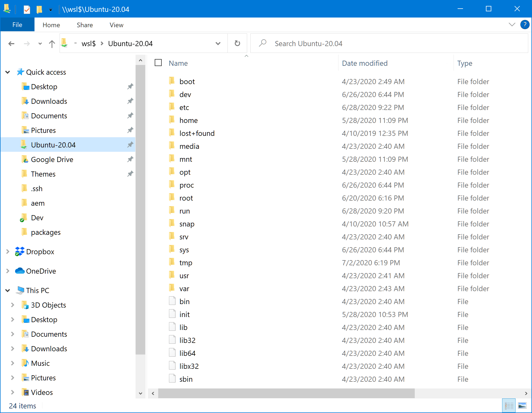Click the File menu in ribbon

click(17, 25)
